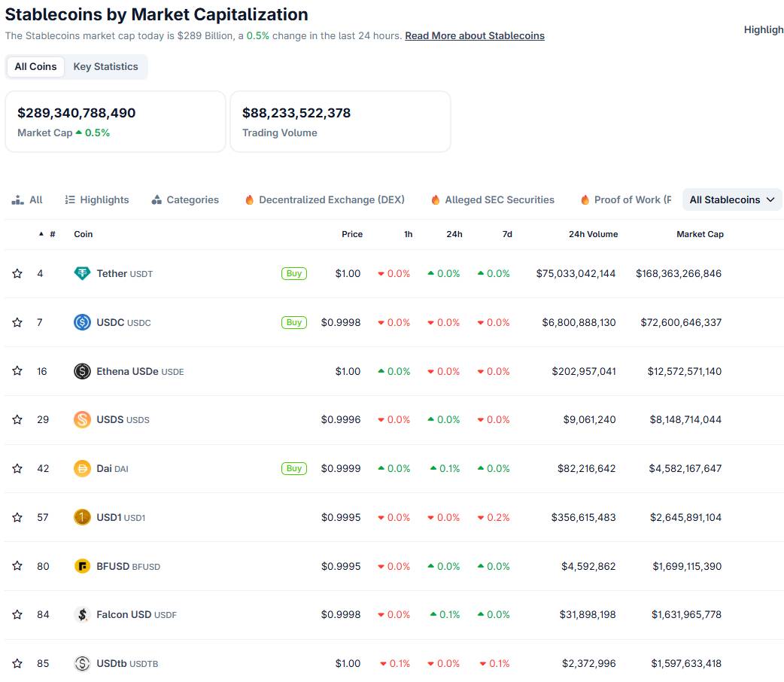Click the blue USDC coin logo
This screenshot has height=682, width=784.
pyautogui.click(x=82, y=322)
